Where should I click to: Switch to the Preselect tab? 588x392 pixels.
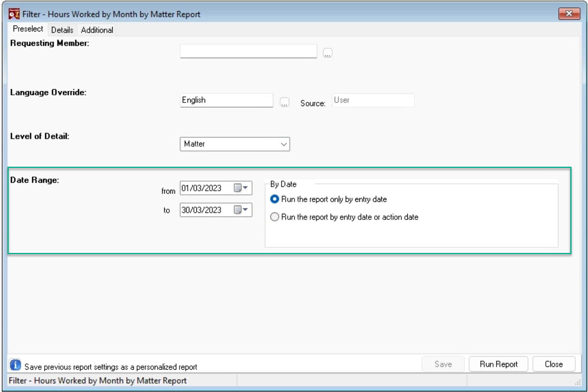coord(28,29)
